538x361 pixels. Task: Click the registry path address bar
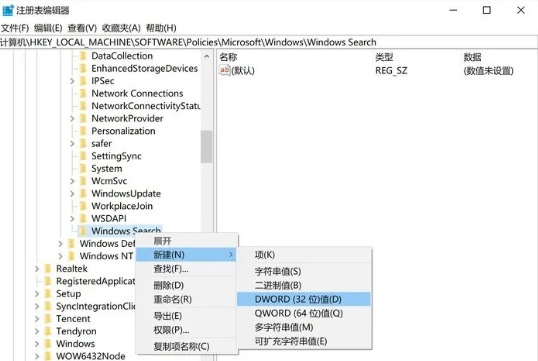(x=269, y=43)
